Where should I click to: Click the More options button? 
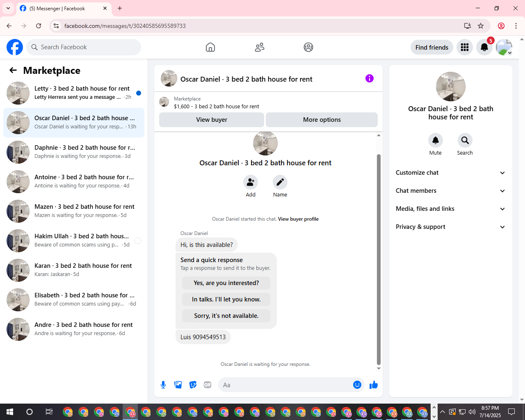(x=322, y=120)
